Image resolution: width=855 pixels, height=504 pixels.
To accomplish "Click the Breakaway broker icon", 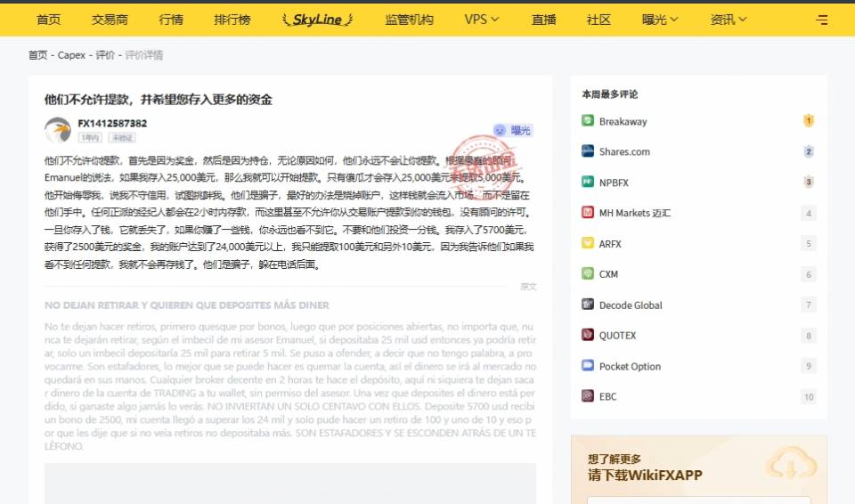I will pos(587,120).
